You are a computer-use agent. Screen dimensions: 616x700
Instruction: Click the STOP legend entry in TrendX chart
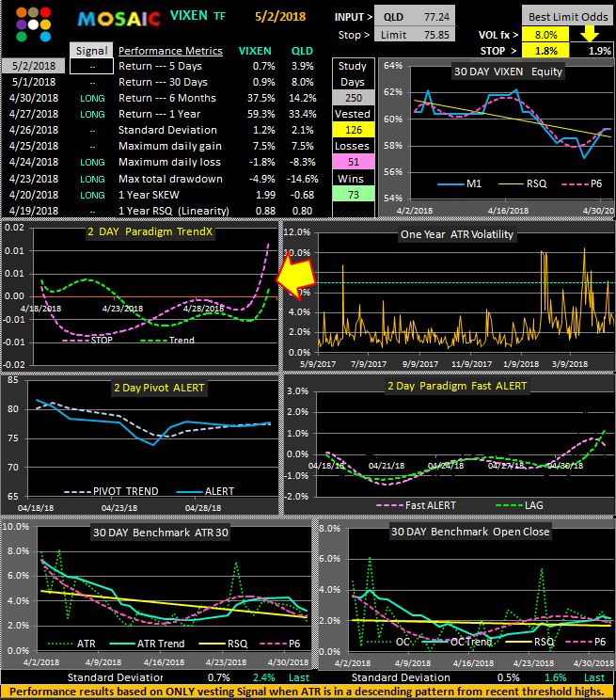coord(87,341)
